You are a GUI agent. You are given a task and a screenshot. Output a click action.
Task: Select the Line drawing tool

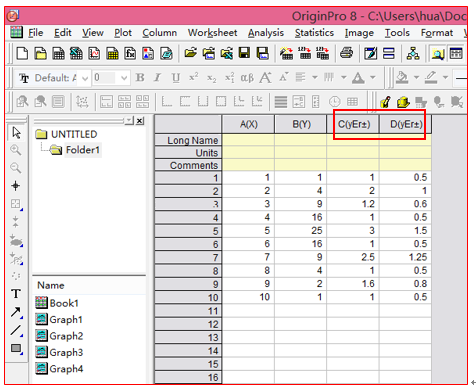(x=16, y=330)
